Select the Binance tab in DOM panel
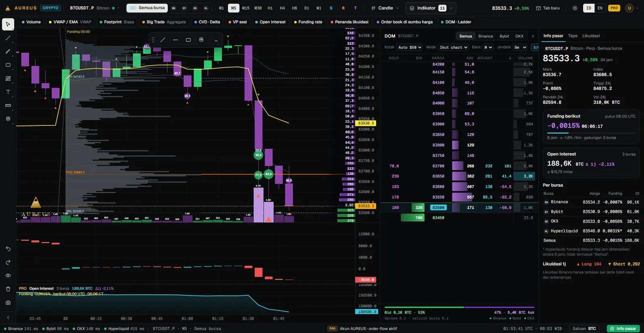Image resolution: width=644 pixels, height=333 pixels. pyautogui.click(x=485, y=36)
